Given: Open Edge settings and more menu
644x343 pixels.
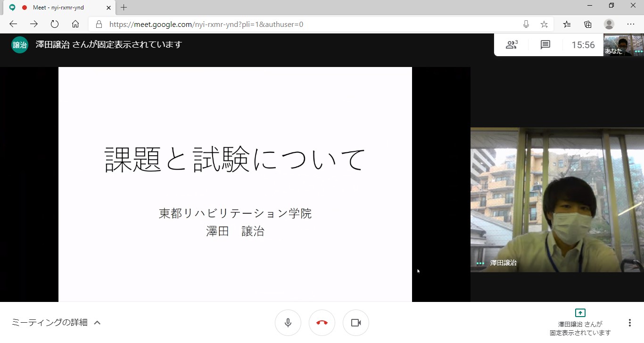Looking at the screenshot, I should pyautogui.click(x=631, y=24).
